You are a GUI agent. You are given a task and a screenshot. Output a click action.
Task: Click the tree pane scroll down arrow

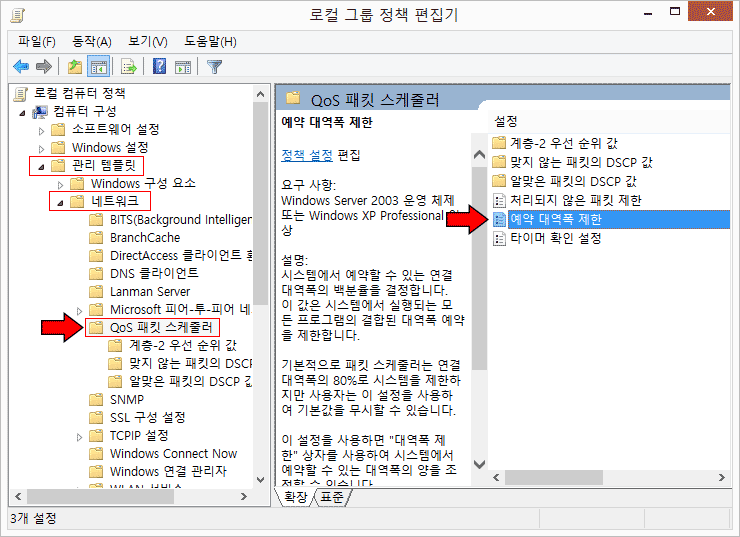(260, 480)
